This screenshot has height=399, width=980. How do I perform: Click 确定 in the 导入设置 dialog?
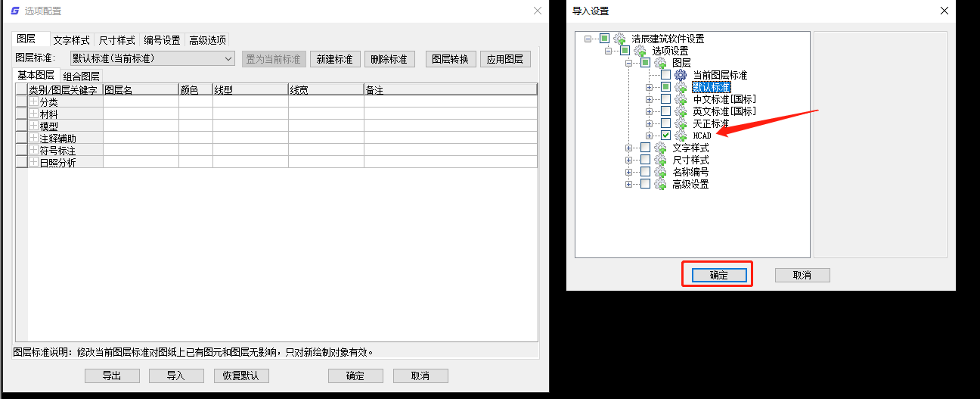pos(718,275)
